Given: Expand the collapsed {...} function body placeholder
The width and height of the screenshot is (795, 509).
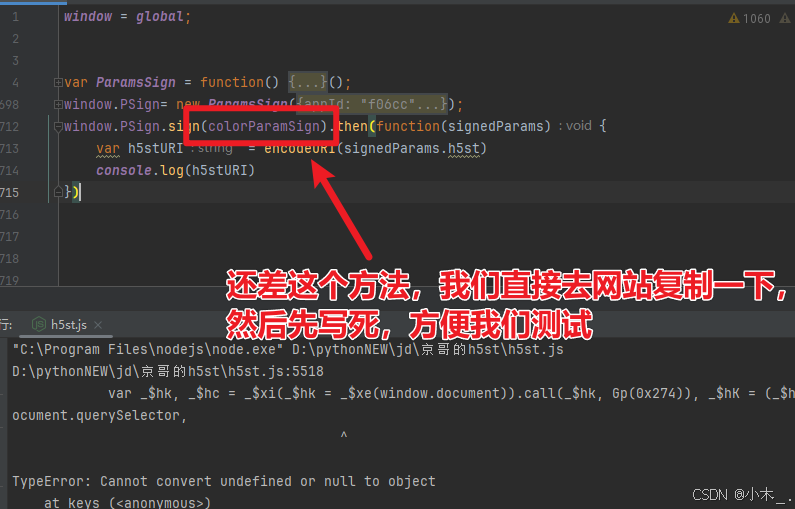Looking at the screenshot, I should click(x=308, y=82).
